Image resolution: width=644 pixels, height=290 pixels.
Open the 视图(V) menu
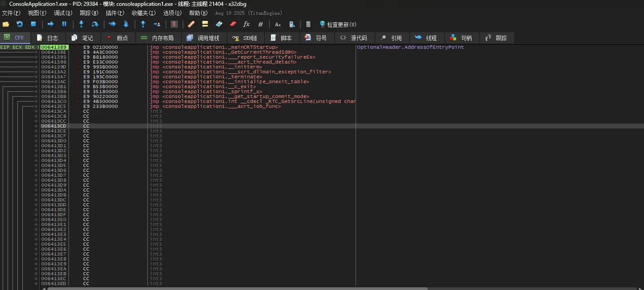click(x=37, y=13)
